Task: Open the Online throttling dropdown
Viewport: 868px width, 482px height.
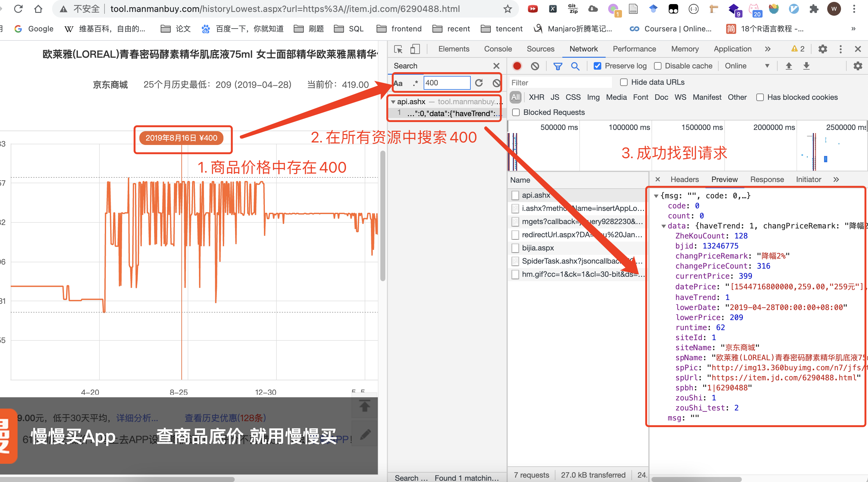Action: tap(747, 66)
